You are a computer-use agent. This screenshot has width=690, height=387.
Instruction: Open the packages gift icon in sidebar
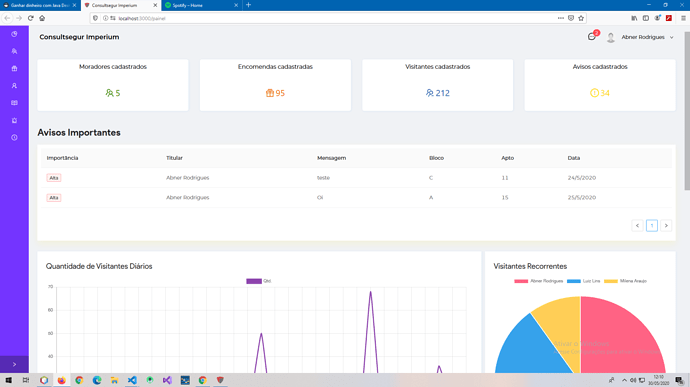14,68
